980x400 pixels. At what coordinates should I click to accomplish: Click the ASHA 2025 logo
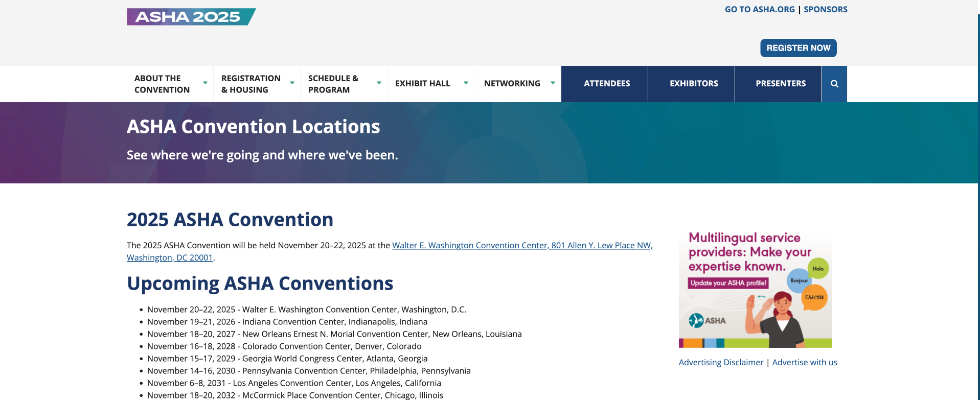click(191, 17)
